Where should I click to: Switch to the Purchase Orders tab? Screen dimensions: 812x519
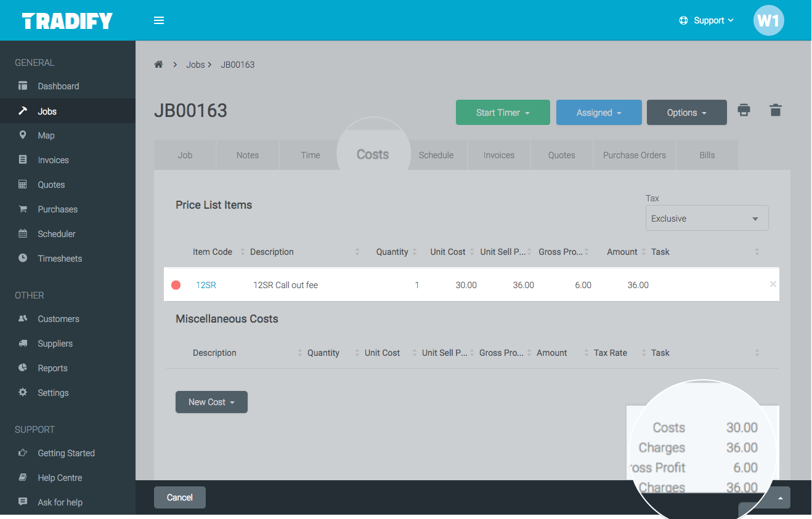point(634,155)
